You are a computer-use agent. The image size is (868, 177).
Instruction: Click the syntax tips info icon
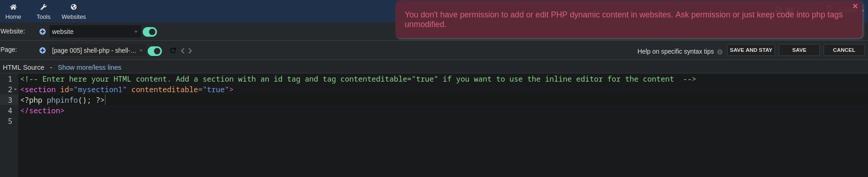pyautogui.click(x=720, y=52)
